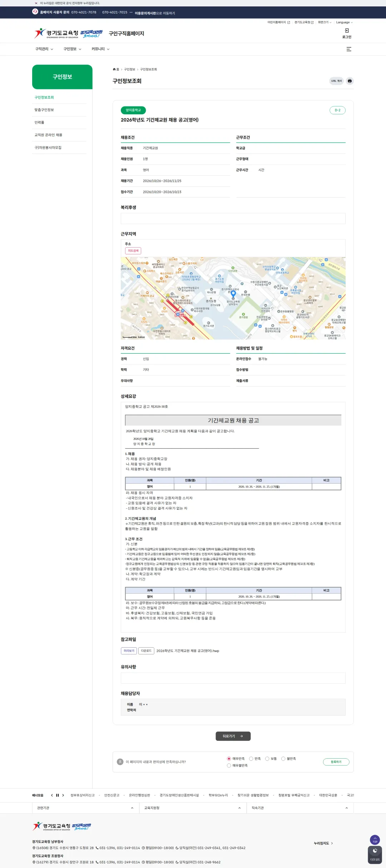Click the D-2 deadline badge
The image size is (386, 868).
click(337, 110)
